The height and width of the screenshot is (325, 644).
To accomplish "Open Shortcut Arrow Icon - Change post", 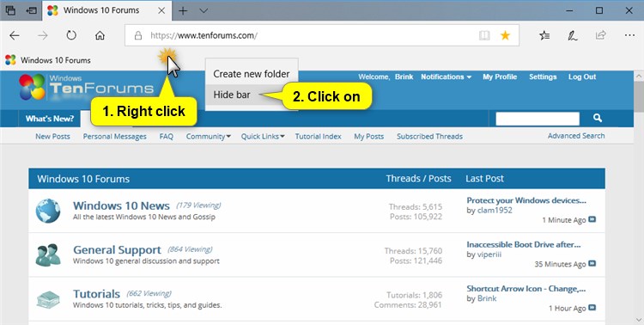I will (x=526, y=289).
